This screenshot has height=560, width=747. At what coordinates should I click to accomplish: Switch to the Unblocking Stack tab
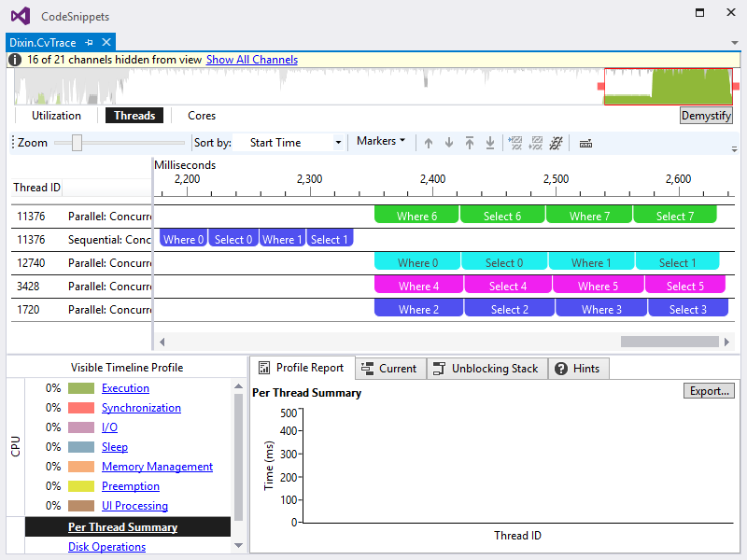click(x=487, y=369)
